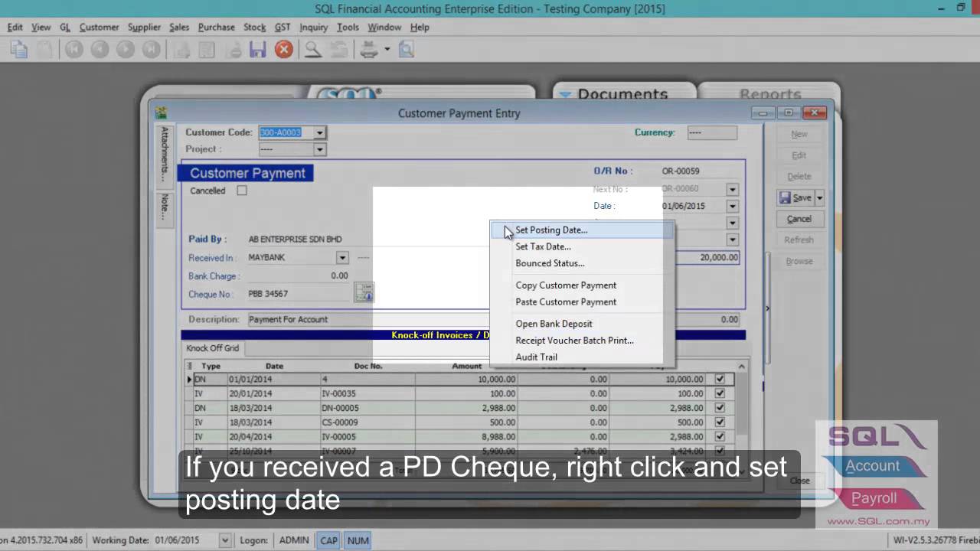Click the Edit button in side panel
Screen dimensions: 980x551
(799, 155)
